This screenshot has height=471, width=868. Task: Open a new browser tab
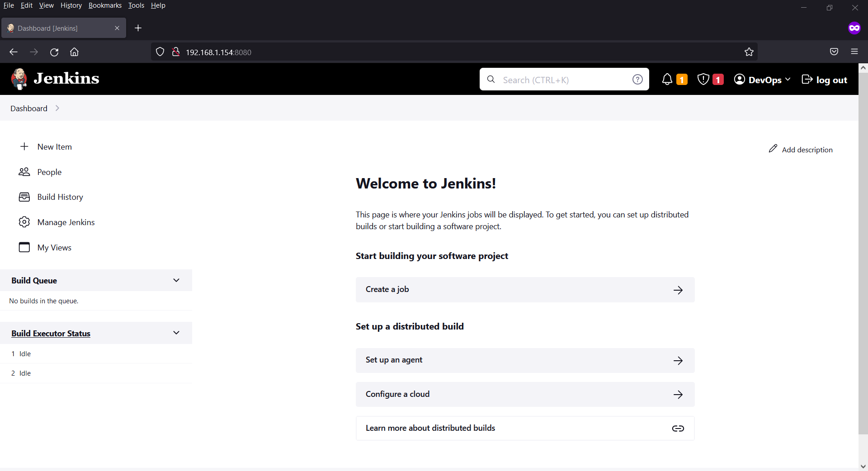[x=138, y=28]
